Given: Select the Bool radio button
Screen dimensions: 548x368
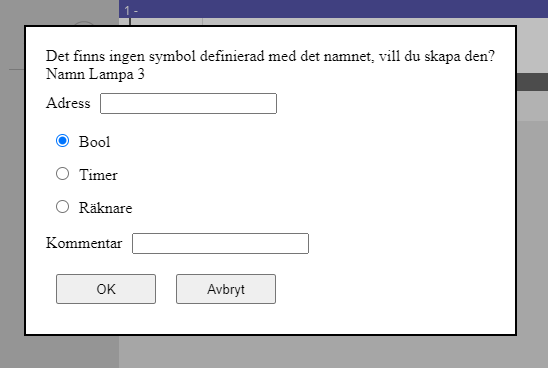Looking at the screenshot, I should (x=63, y=141).
